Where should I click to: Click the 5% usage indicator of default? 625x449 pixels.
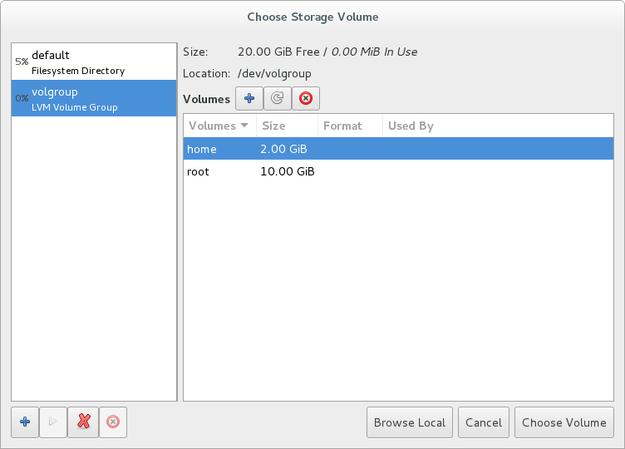22,62
